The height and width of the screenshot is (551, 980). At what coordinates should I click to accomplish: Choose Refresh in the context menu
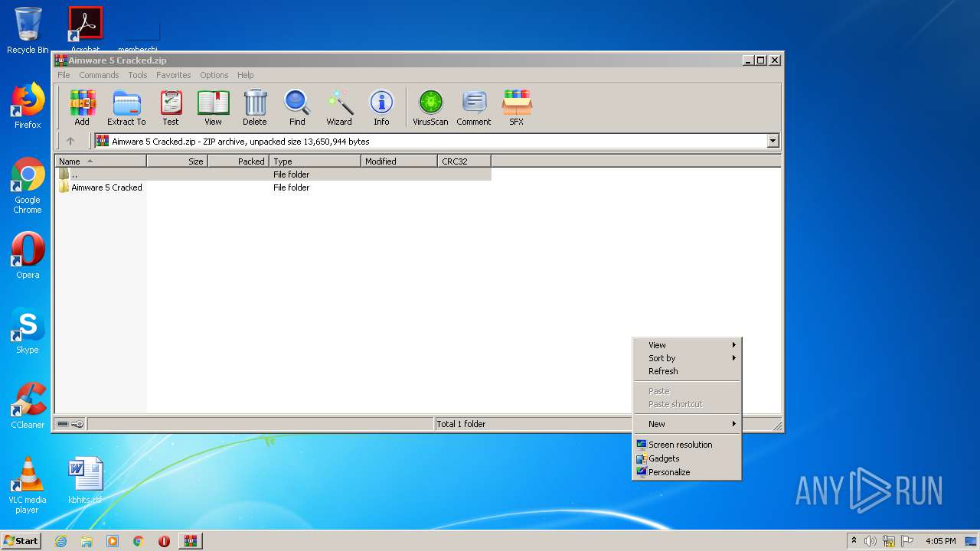(687, 371)
